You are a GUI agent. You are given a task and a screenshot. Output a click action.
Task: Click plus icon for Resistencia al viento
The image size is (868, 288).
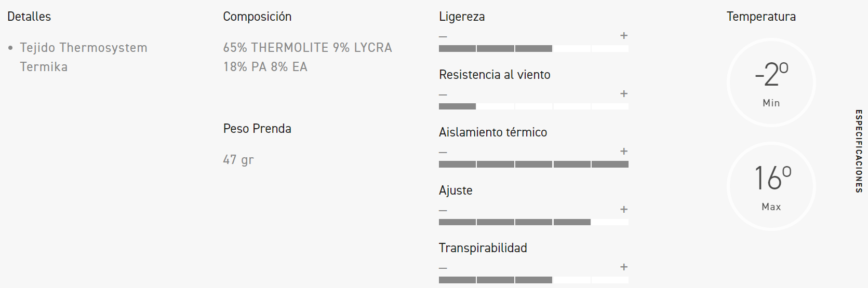point(624,94)
